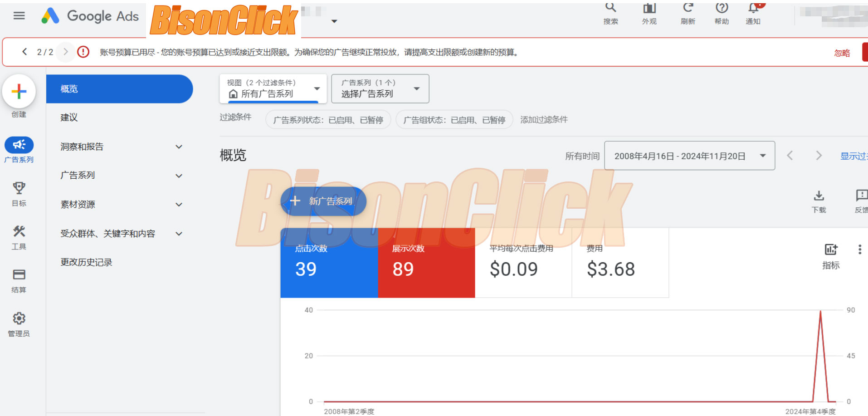Click the Google Ads logo
The height and width of the screenshot is (416, 868).
(x=90, y=16)
